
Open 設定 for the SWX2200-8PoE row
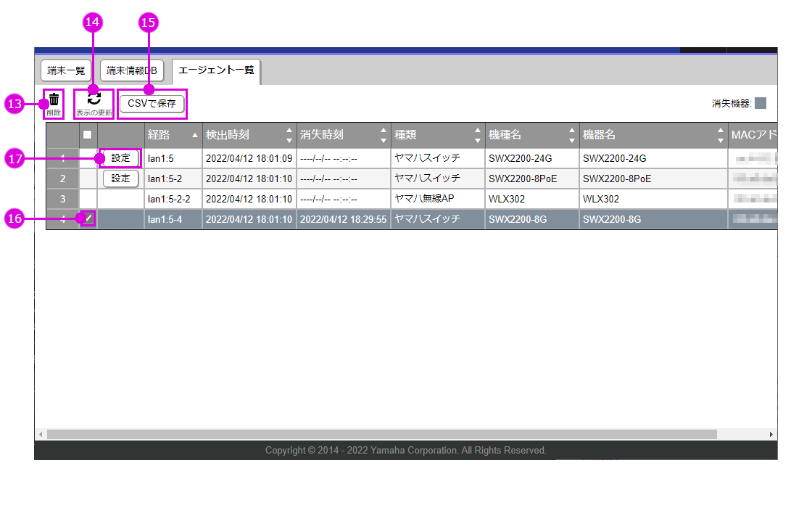pos(120,179)
